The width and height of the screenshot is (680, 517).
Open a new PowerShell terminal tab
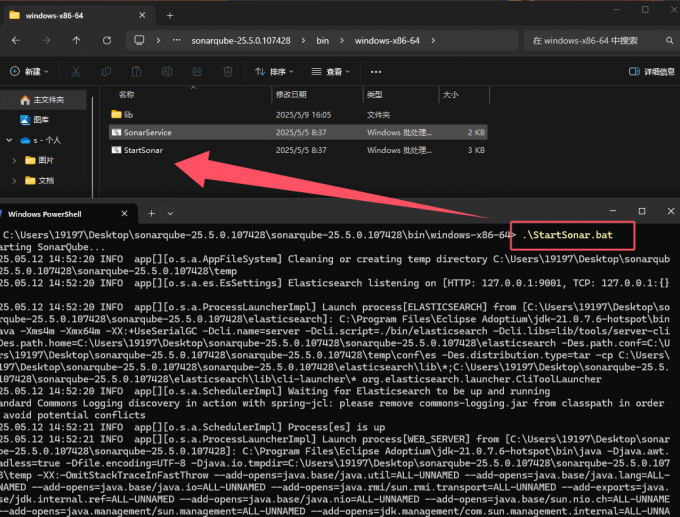pos(151,213)
